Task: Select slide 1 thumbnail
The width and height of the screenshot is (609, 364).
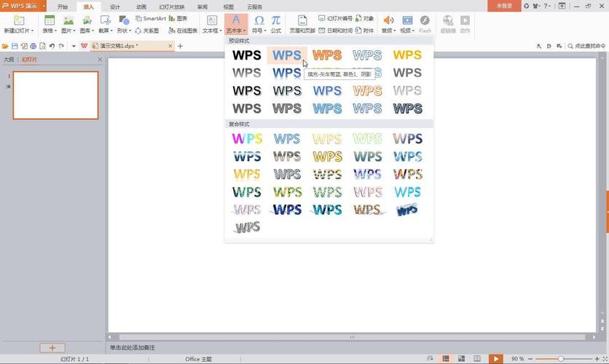Action: pos(55,95)
